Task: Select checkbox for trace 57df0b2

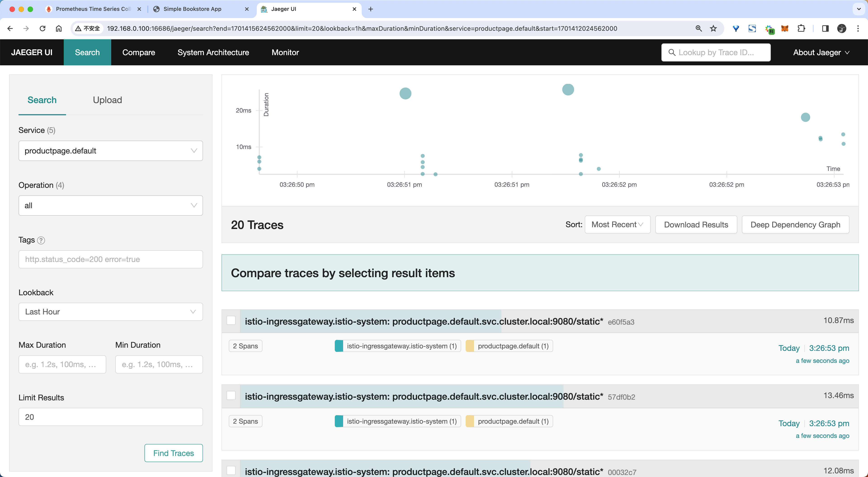Action: click(231, 395)
